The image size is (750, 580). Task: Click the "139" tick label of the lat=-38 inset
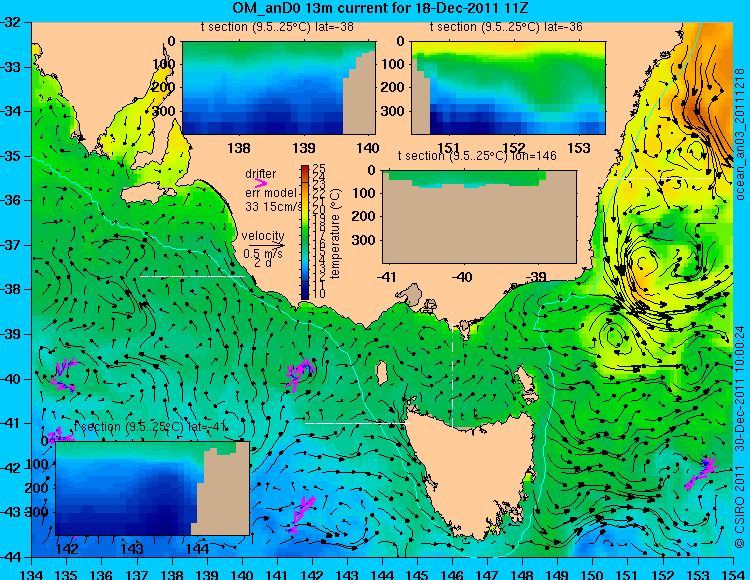coord(304,148)
